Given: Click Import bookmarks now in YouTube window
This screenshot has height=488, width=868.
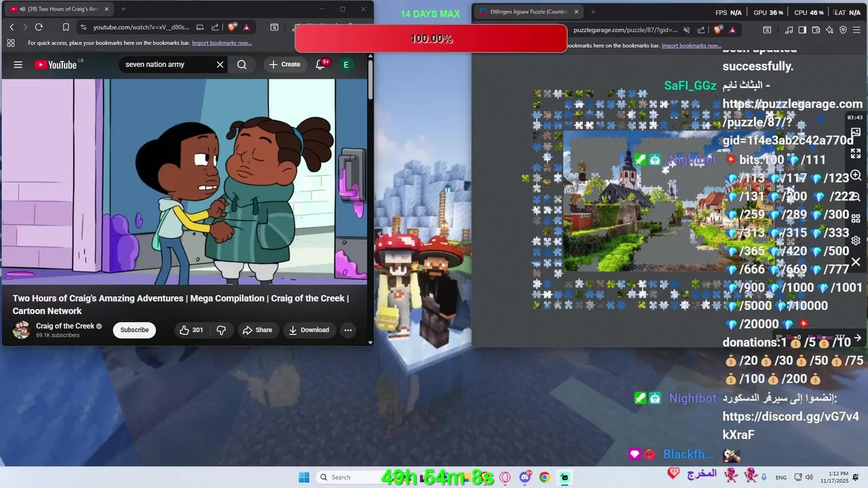Looking at the screenshot, I should coord(222,43).
